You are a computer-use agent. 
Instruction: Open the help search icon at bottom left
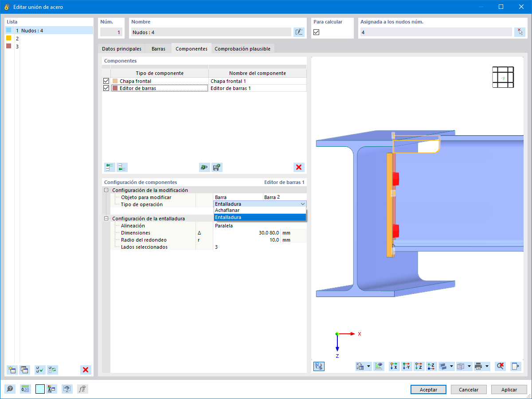point(10,389)
